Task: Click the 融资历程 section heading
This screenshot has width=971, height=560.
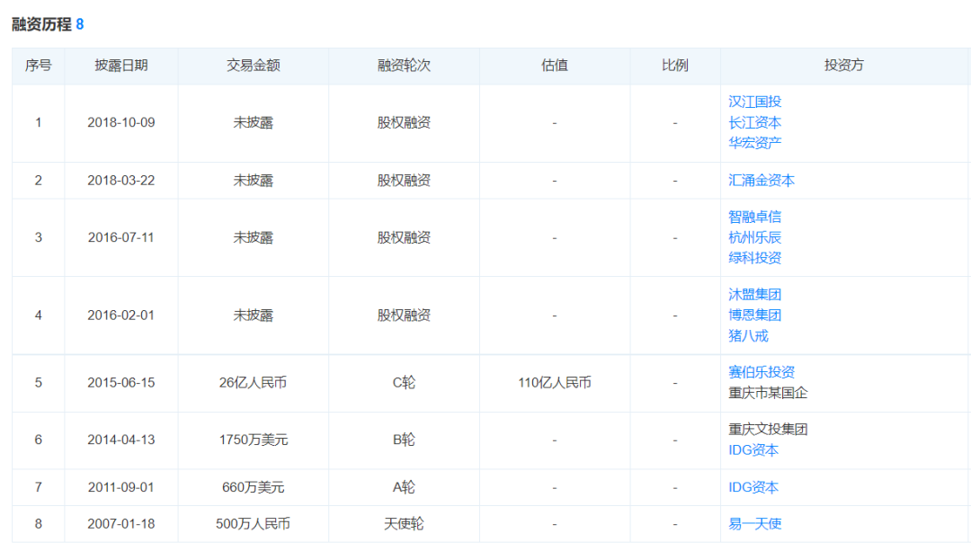Action: point(41,24)
